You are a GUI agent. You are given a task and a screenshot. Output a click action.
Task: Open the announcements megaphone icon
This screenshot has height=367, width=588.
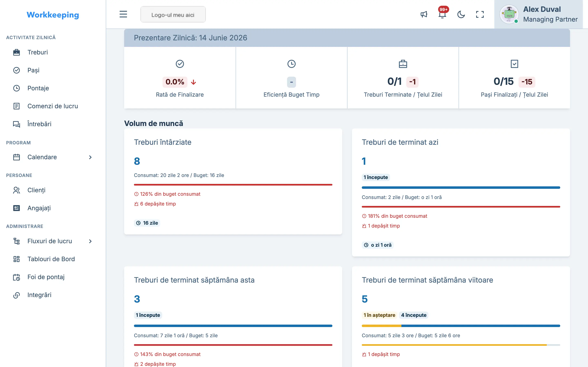coord(424,14)
